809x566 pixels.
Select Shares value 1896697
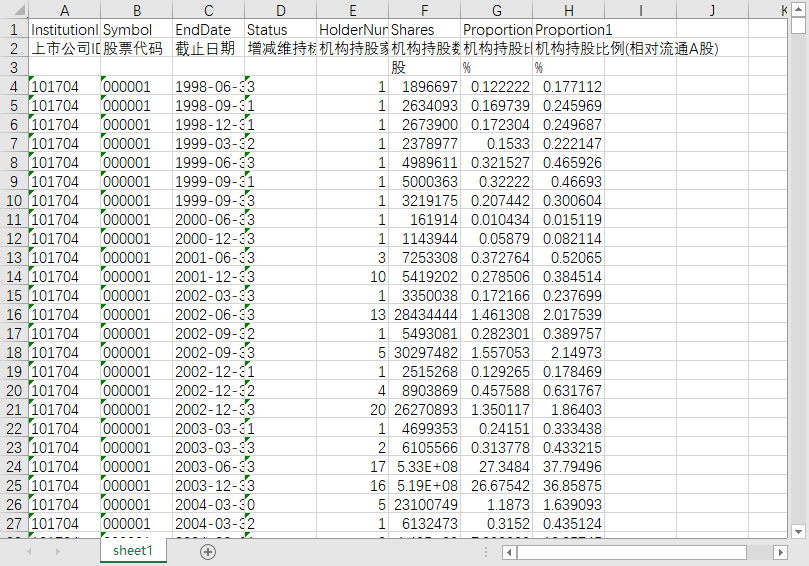[425, 86]
